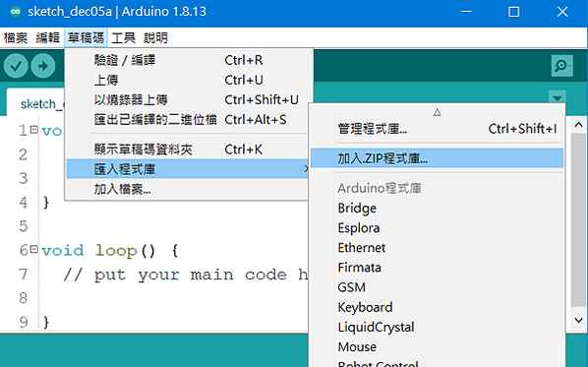Open the 編輯 menu
The image size is (588, 367).
(x=48, y=38)
